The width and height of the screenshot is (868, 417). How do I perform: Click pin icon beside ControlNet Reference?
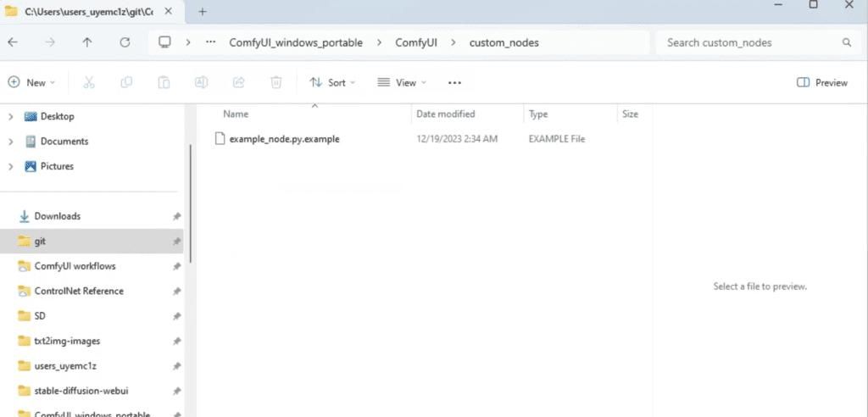tap(176, 292)
